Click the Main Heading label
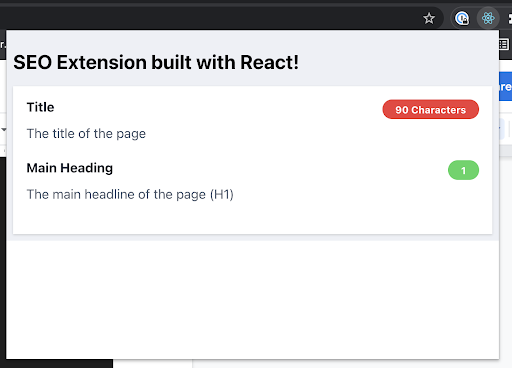The height and width of the screenshot is (368, 512). 70,168
